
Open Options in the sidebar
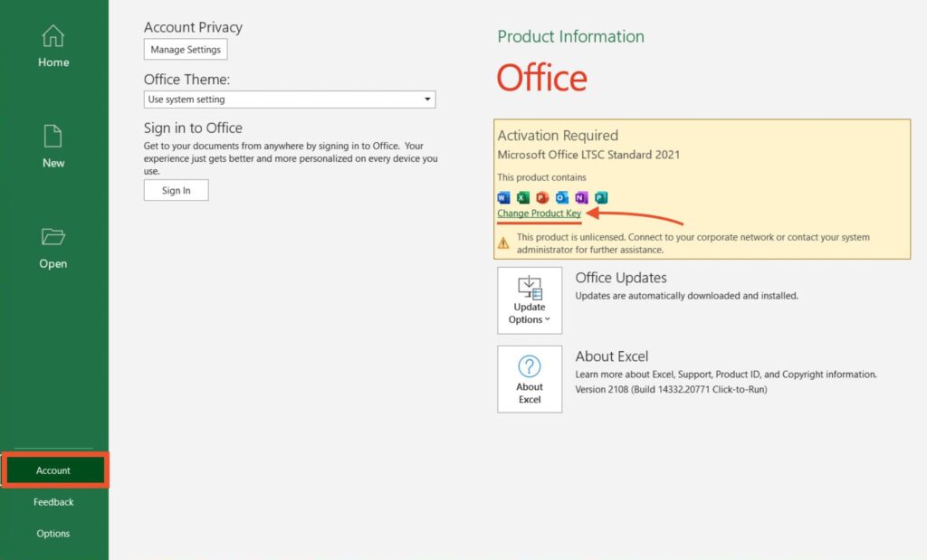pos(53,534)
